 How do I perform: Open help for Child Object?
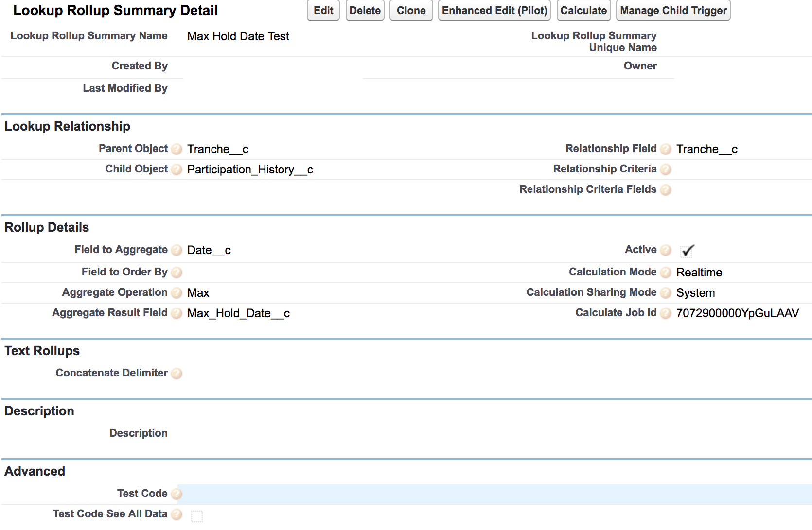tap(177, 170)
